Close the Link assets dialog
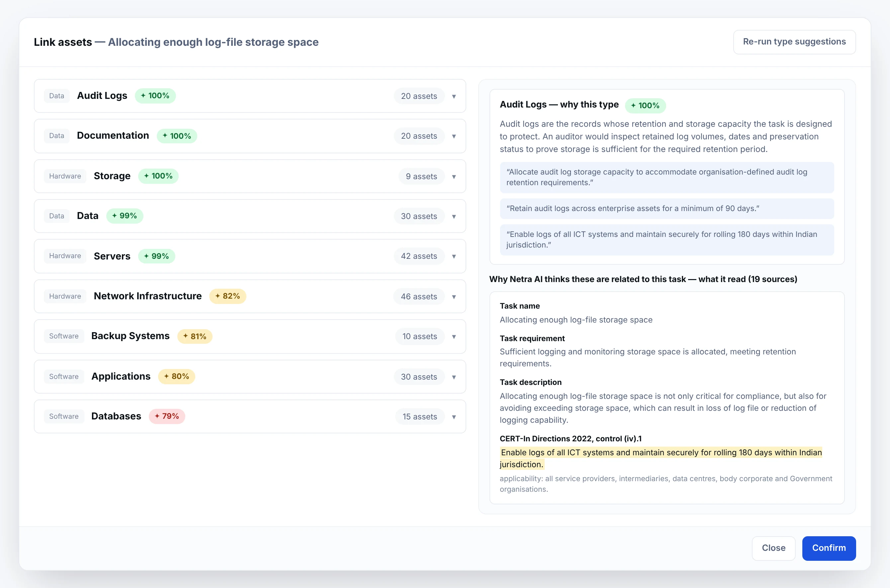Image resolution: width=890 pixels, height=588 pixels. point(773,548)
